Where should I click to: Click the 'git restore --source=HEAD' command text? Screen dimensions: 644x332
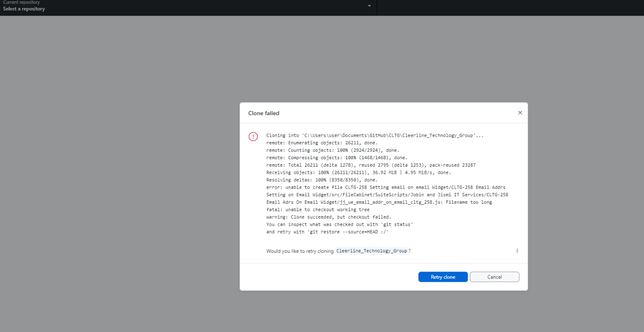click(348, 232)
